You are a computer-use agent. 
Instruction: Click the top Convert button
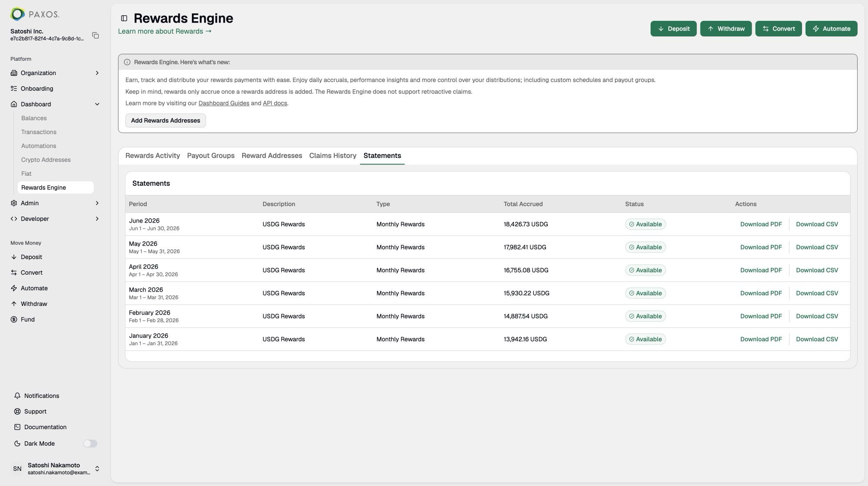779,29
